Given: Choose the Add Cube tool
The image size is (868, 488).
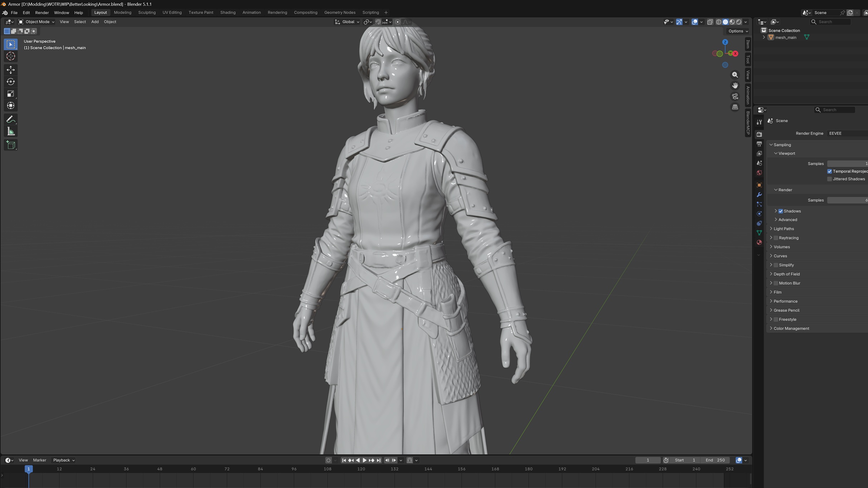Looking at the screenshot, I should 11,145.
